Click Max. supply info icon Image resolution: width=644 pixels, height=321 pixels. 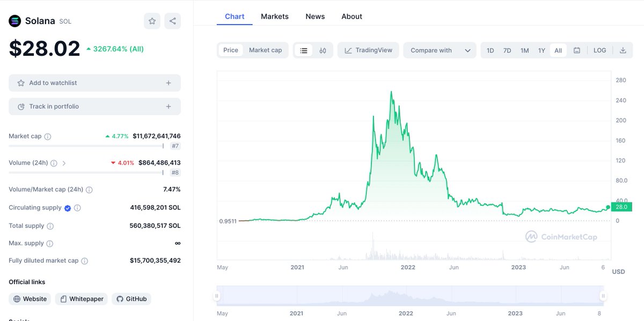coord(49,243)
